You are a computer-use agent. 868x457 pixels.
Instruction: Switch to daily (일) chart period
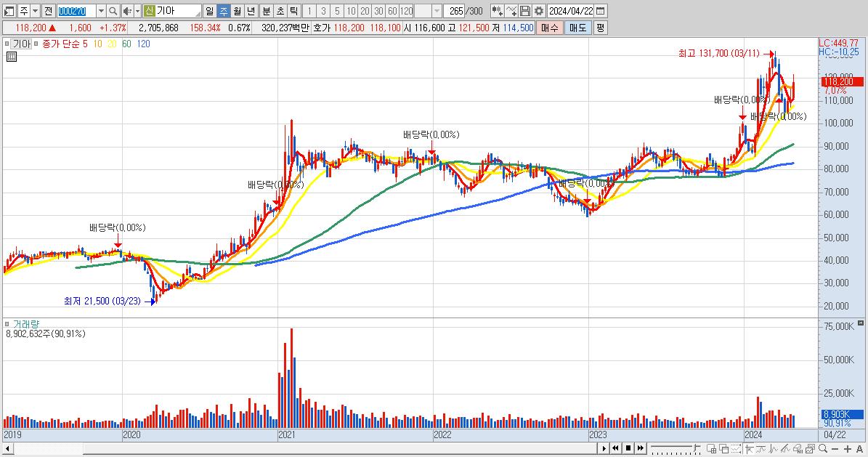tap(209, 11)
